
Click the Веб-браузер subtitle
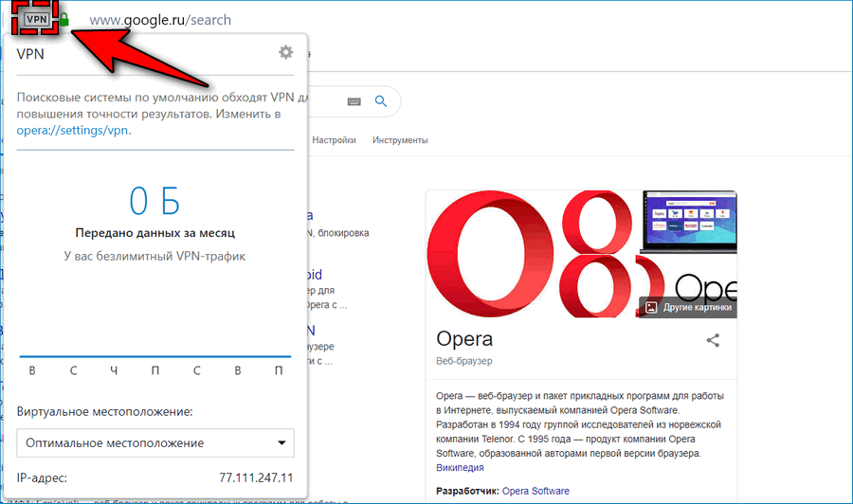point(464,360)
